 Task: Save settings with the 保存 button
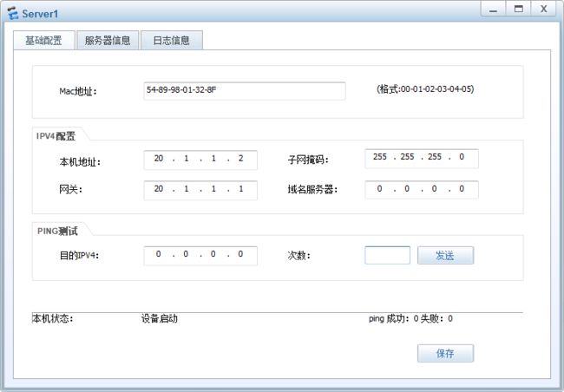[x=445, y=353]
